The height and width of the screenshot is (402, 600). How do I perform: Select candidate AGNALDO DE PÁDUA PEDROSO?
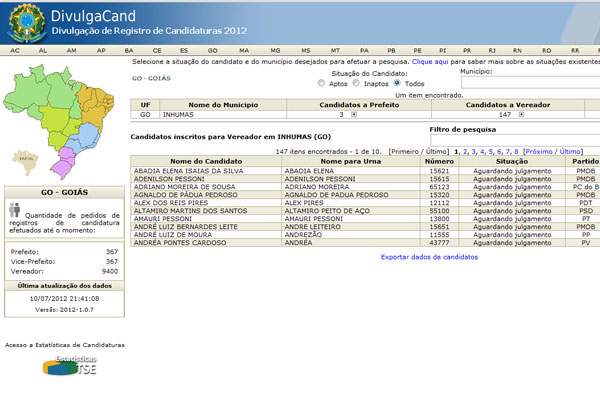click(x=186, y=195)
